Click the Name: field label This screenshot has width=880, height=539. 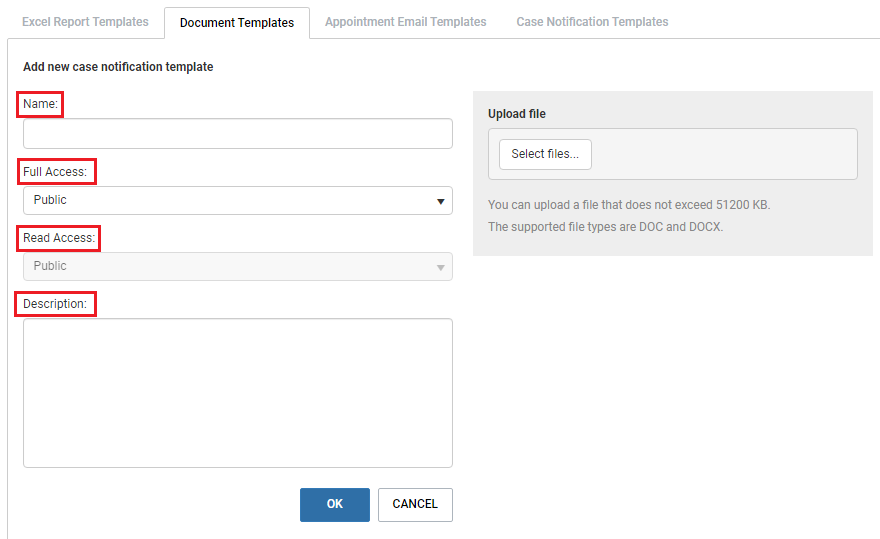[40, 104]
